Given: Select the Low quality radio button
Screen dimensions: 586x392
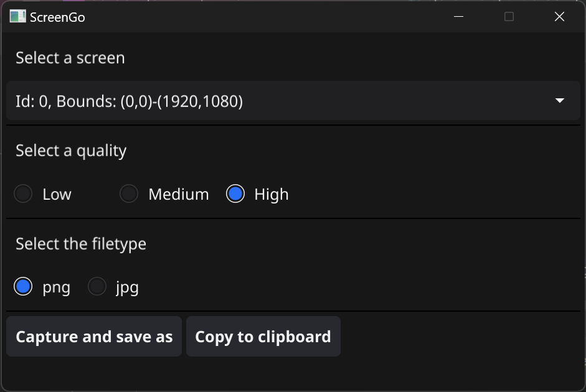Looking at the screenshot, I should click(x=24, y=194).
